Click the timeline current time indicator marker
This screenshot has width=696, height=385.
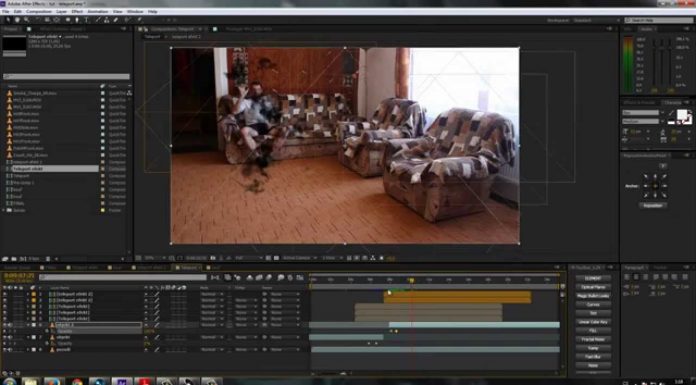pos(411,280)
